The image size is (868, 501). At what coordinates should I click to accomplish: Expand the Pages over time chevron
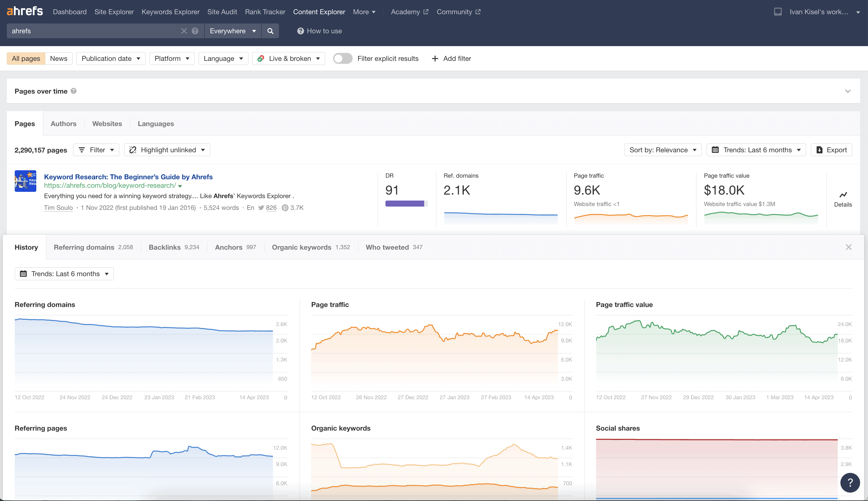click(x=848, y=91)
